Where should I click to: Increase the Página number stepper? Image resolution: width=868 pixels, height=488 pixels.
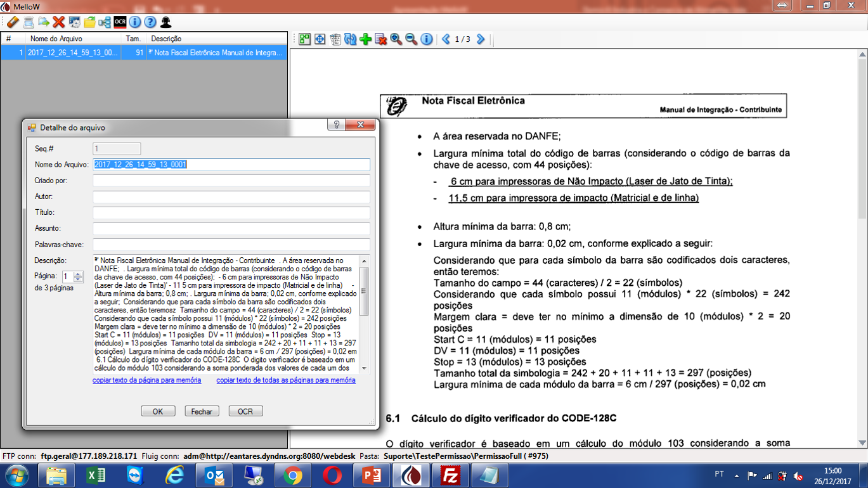click(79, 274)
